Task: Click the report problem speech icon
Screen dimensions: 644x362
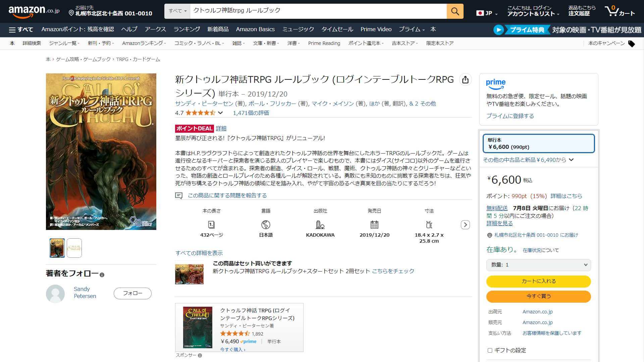Action: point(179,195)
